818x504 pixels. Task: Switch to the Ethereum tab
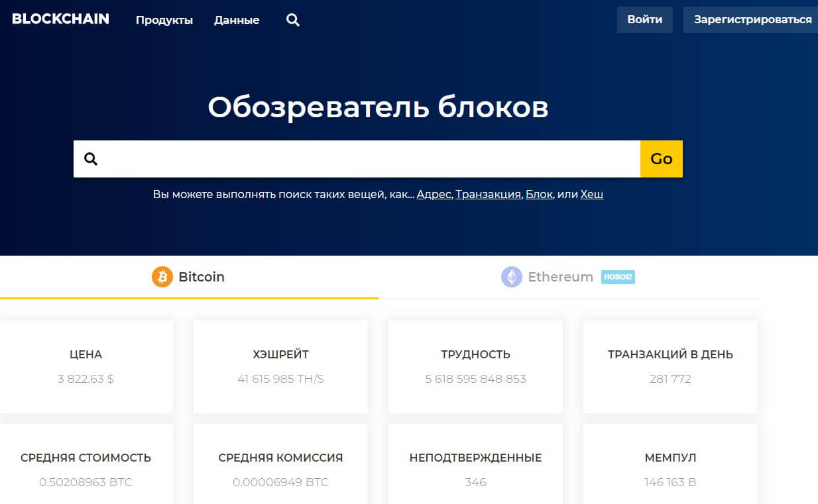568,277
